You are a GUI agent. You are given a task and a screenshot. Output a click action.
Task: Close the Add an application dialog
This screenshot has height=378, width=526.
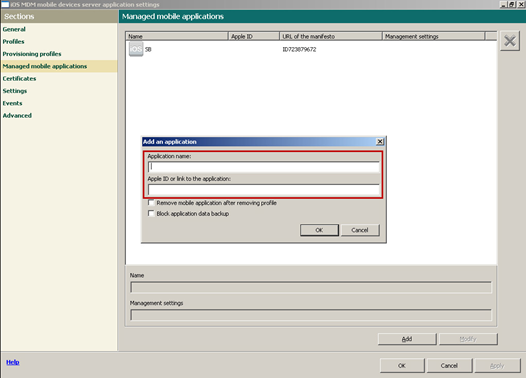[x=380, y=142]
